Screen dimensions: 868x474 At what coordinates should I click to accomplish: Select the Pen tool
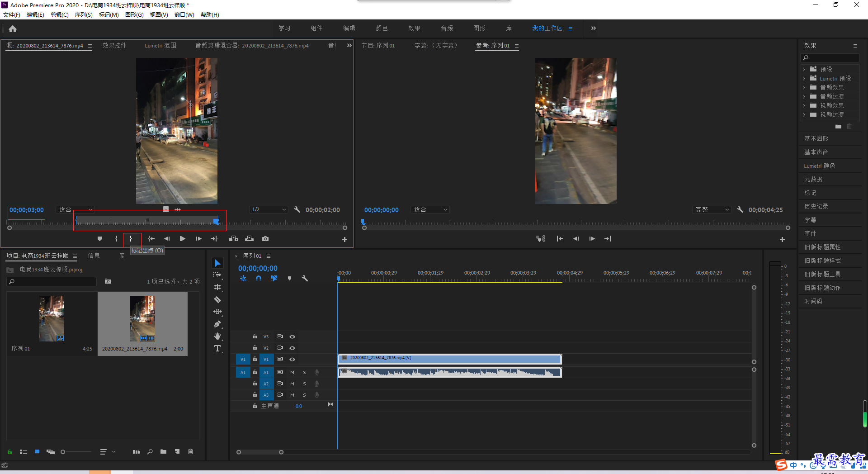(217, 324)
